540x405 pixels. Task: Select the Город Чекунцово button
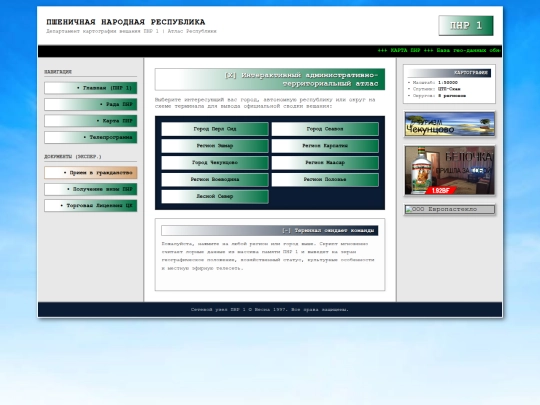(215, 163)
